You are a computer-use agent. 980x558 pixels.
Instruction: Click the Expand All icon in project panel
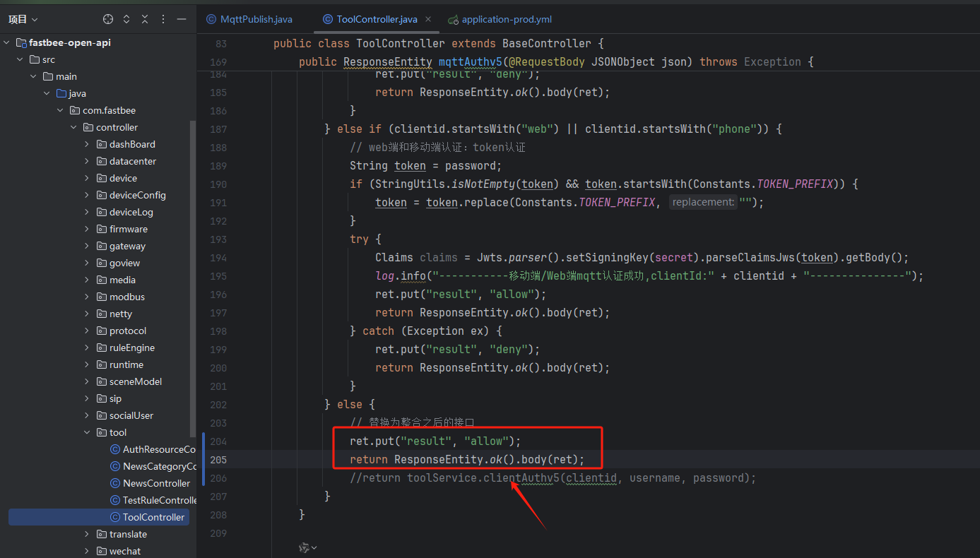click(x=126, y=19)
